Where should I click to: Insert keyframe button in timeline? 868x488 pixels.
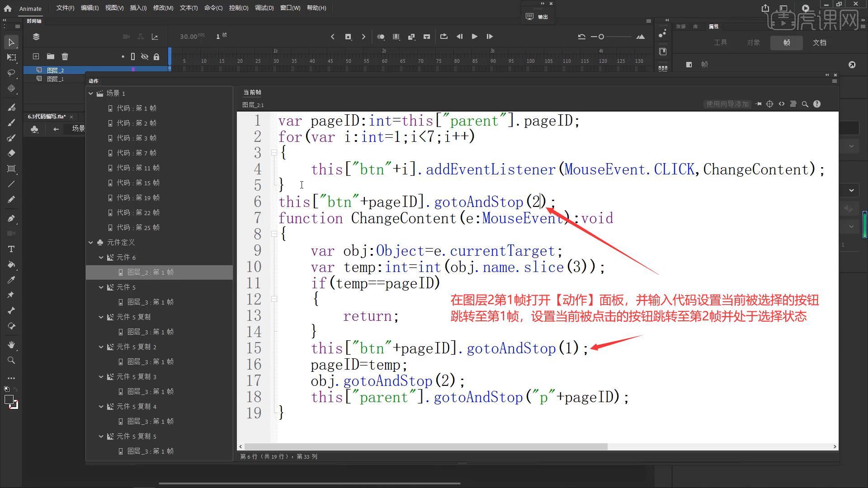pos(348,37)
